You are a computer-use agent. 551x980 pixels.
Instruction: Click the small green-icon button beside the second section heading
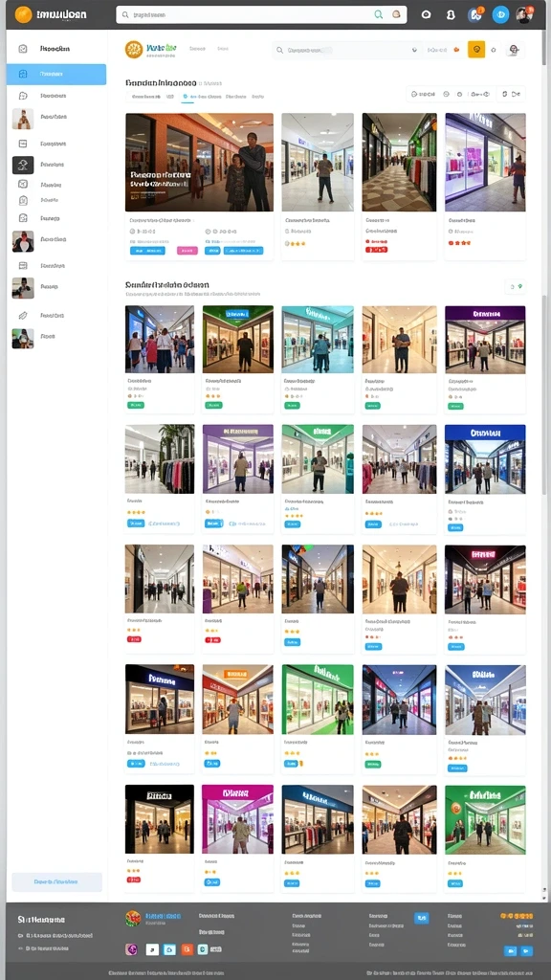coord(516,287)
